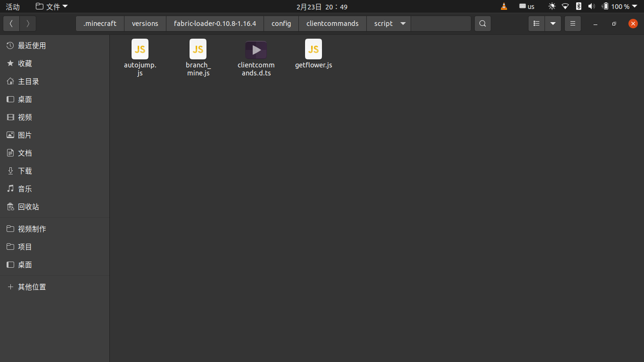The height and width of the screenshot is (362, 644).
Task: Navigate back with the left arrow
Action: (11, 23)
